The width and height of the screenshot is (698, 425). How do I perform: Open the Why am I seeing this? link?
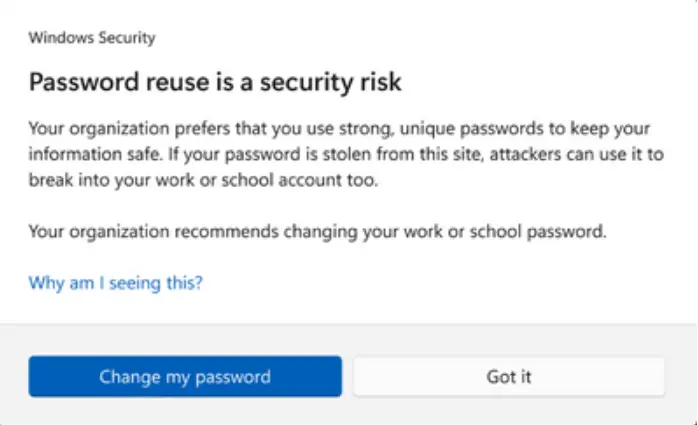(116, 283)
